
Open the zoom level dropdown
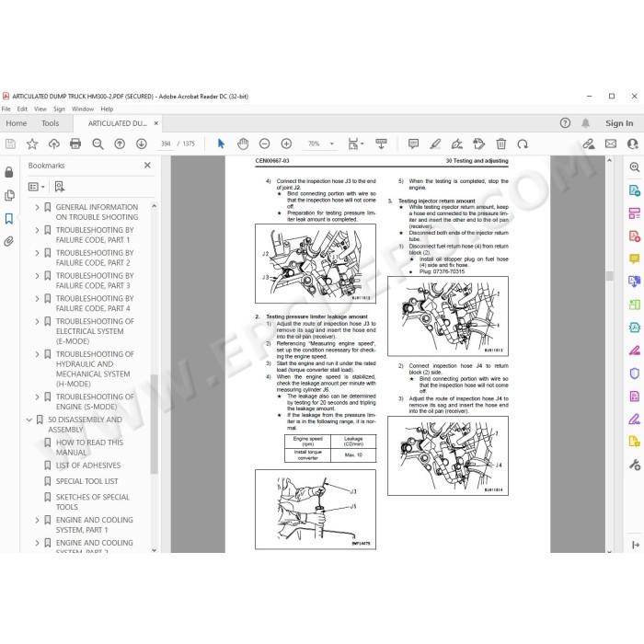tap(332, 144)
